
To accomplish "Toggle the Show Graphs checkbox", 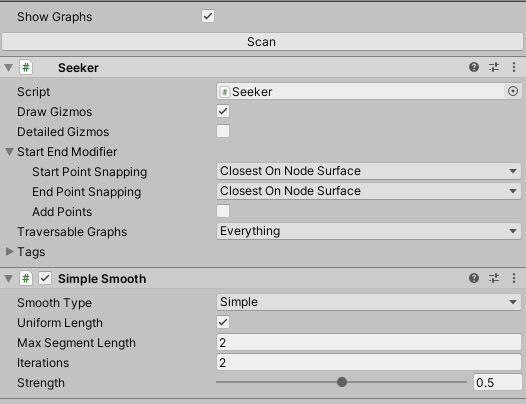I will coord(208,16).
